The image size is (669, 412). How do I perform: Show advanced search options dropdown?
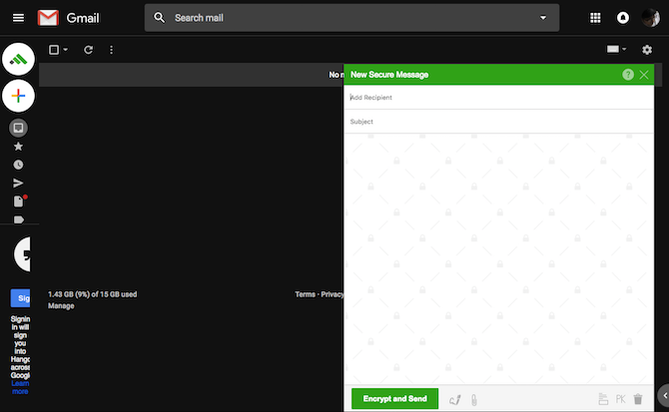tap(543, 18)
